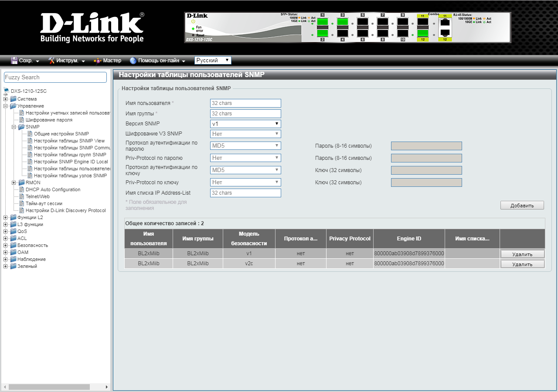The height and width of the screenshot is (392, 558).
Task: Collapse the Управление tree node
Action: click(6, 106)
